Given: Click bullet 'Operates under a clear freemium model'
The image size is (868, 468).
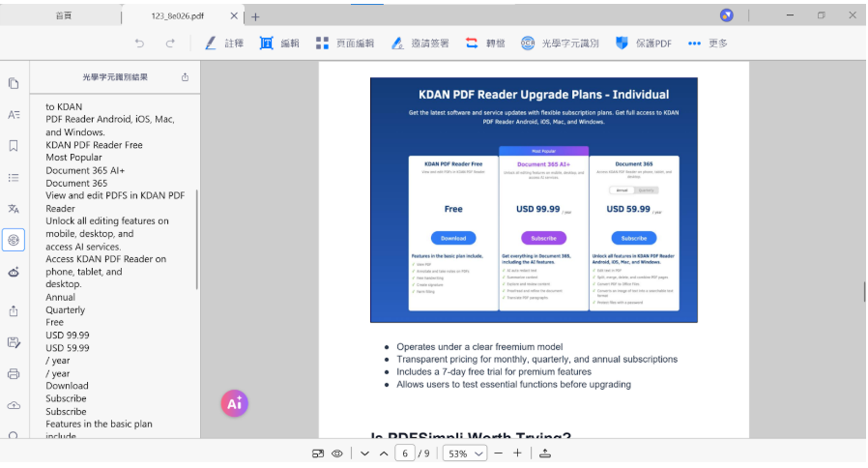Looking at the screenshot, I should (x=479, y=347).
